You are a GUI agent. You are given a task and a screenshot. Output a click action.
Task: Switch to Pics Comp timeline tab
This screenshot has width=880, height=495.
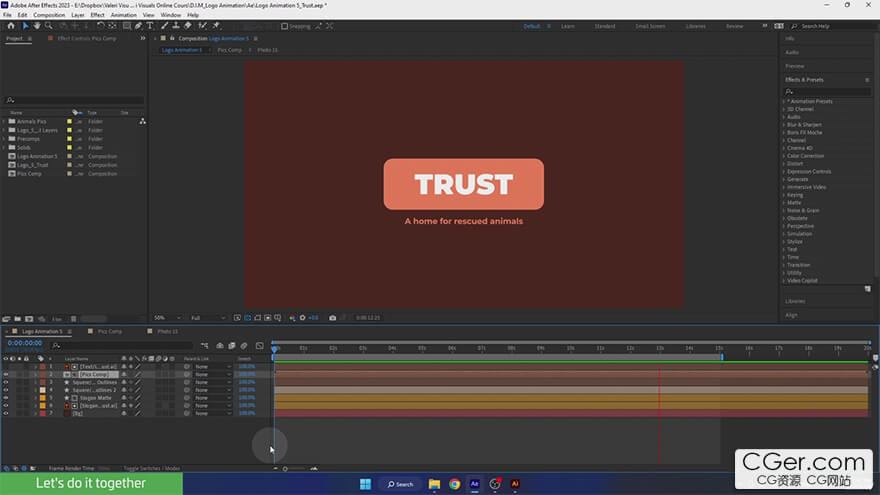pyautogui.click(x=109, y=332)
